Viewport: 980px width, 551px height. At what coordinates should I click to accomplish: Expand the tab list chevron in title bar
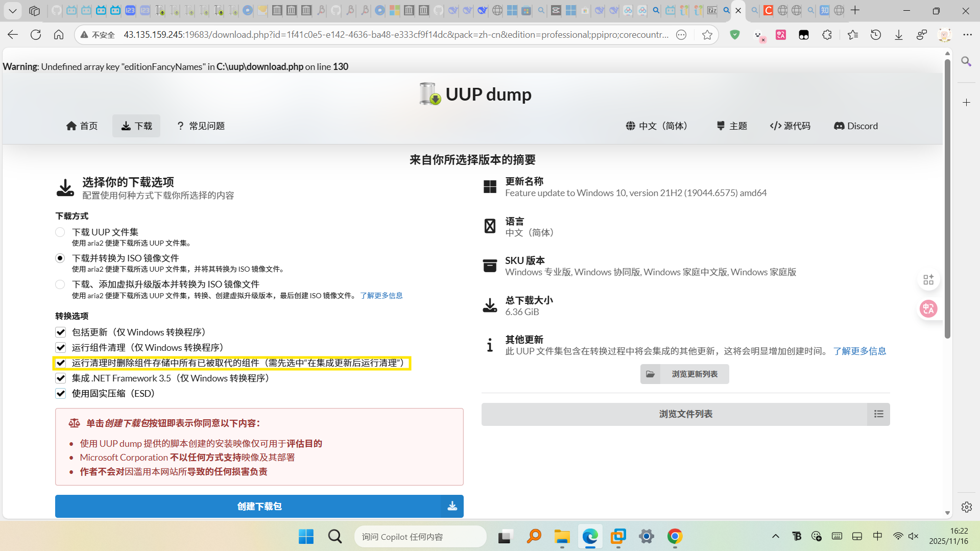point(13,10)
